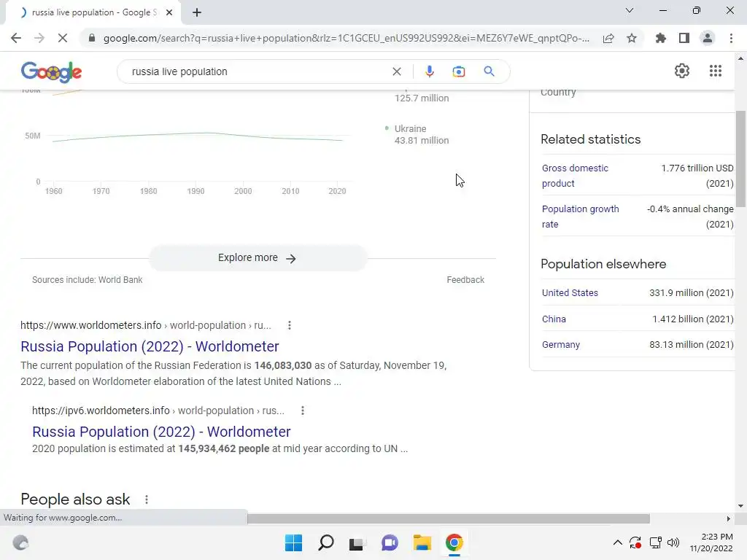This screenshot has width=747, height=560.
Task: Open a new browser tab
Action: [x=197, y=12]
